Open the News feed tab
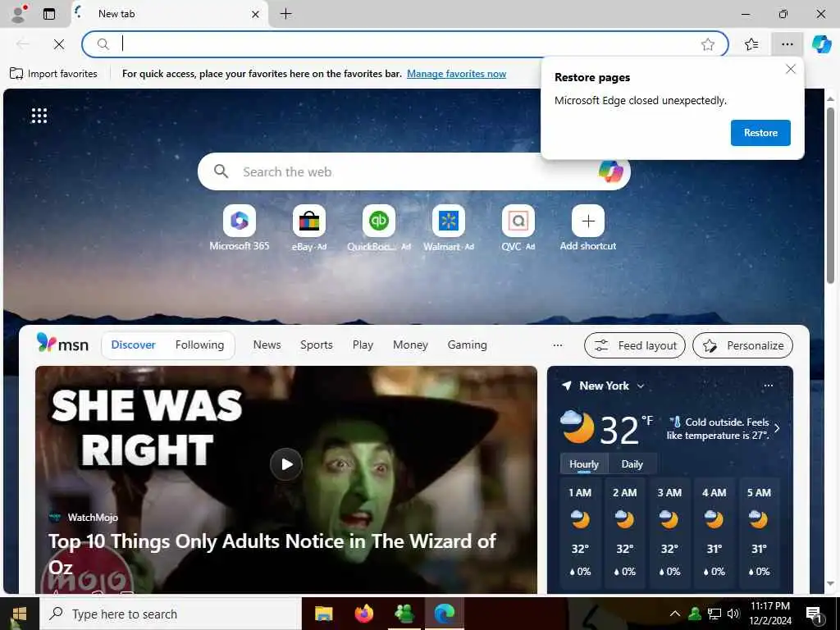840x630 pixels. click(267, 345)
